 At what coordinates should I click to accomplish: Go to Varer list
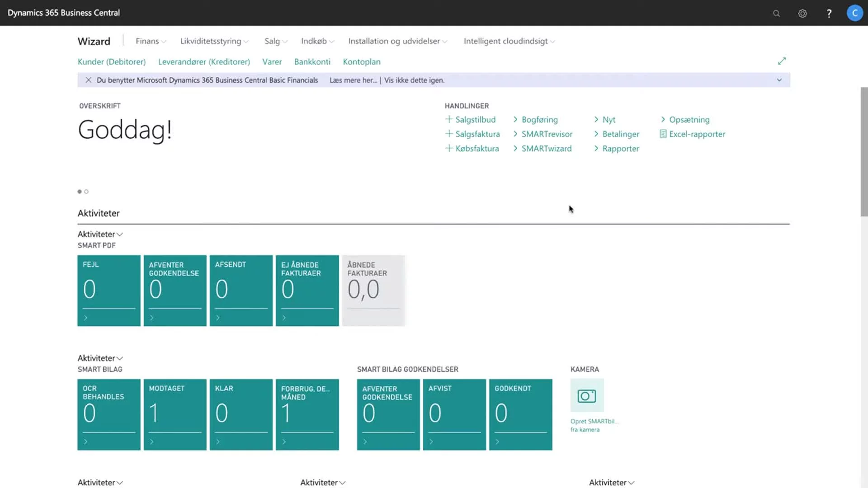[272, 62]
